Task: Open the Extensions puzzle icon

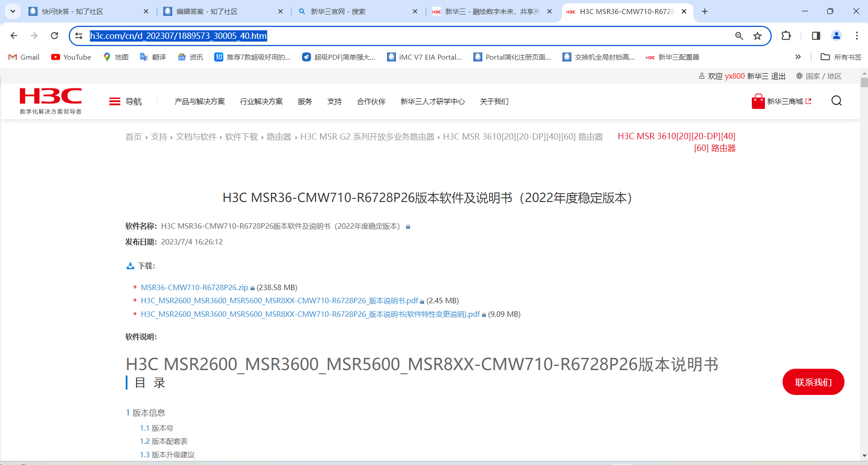Action: [786, 36]
